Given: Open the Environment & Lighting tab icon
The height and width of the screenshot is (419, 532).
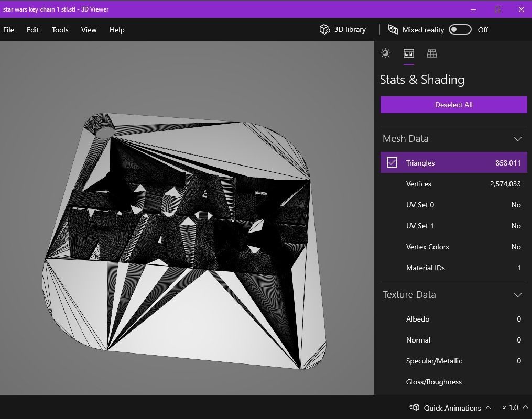Looking at the screenshot, I should (385, 53).
